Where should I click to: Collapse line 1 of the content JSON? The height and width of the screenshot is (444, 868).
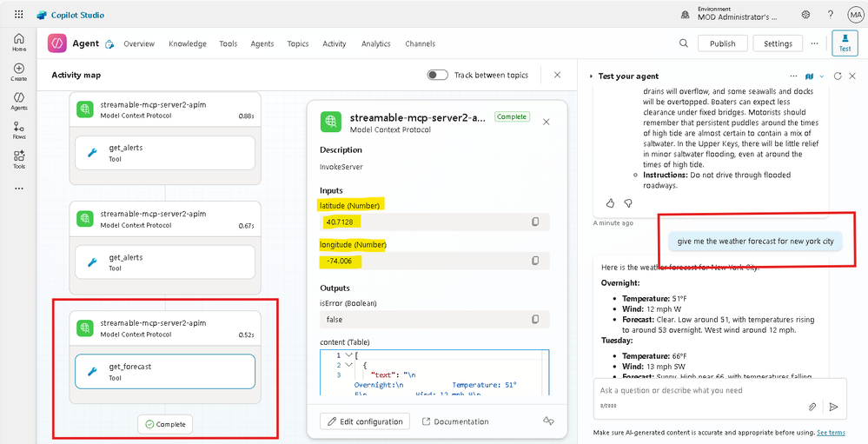point(349,355)
